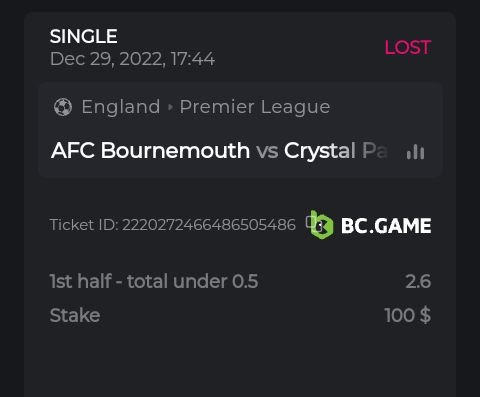Click the Stake label
This screenshot has height=397, width=480.
tap(75, 315)
